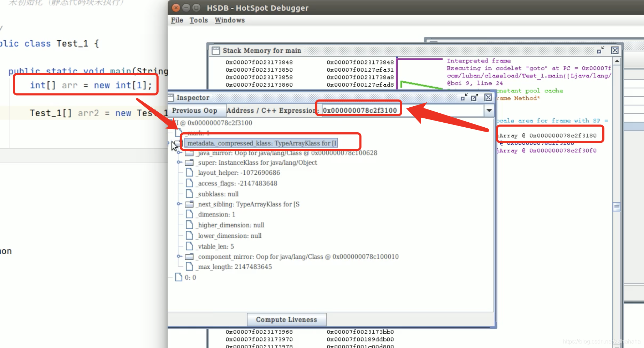Maximize the Inspector internal frame
Image resolution: width=644 pixels, height=348 pixels.
pyautogui.click(x=474, y=97)
